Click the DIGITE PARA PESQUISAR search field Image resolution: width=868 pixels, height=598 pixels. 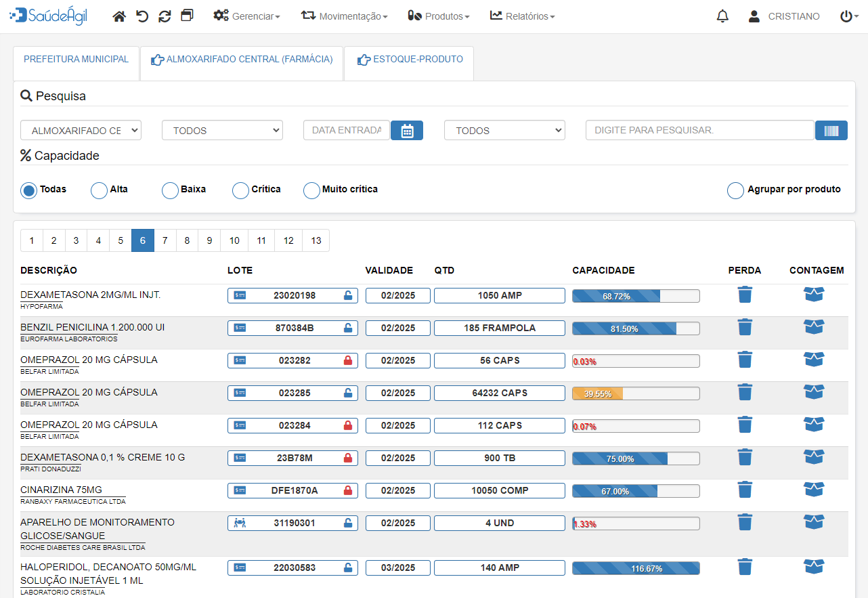pyautogui.click(x=699, y=131)
